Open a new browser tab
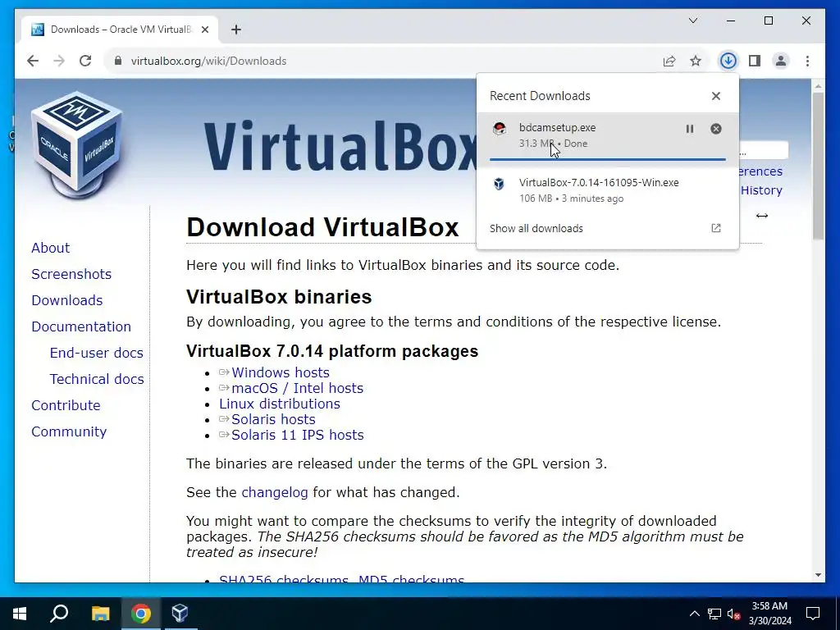The height and width of the screenshot is (630, 840). (236, 30)
